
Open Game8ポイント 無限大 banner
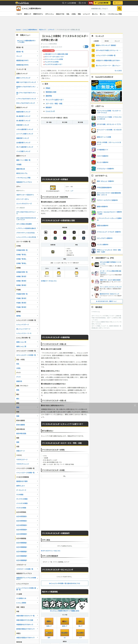pyautogui.click(x=107, y=85)
